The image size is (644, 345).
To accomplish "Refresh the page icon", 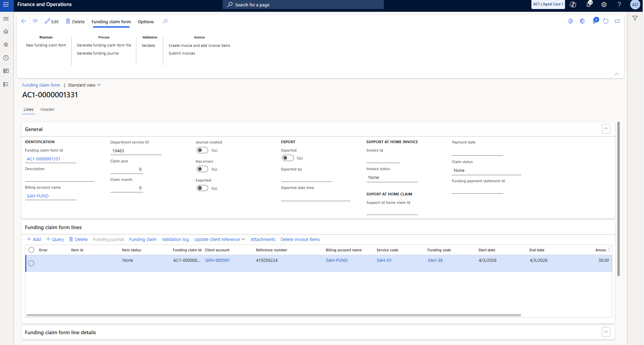I will 606,21.
